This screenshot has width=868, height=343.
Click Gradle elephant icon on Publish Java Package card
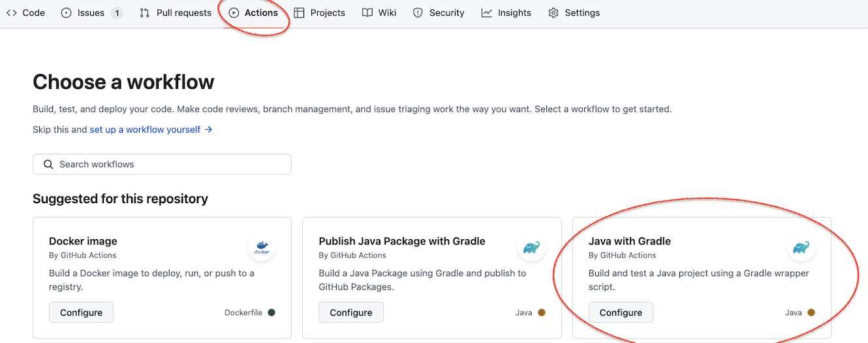point(531,248)
